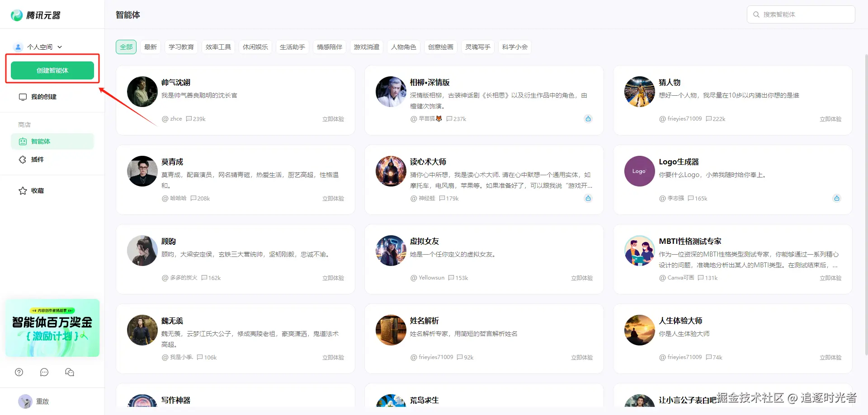Open 我的创建 via its monitor icon
The height and width of the screenshot is (415, 868).
click(x=23, y=97)
